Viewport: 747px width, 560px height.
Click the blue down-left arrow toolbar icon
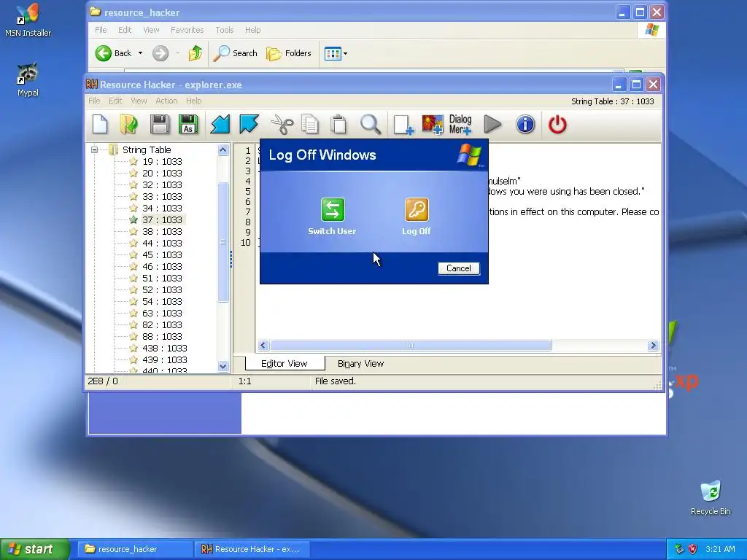(x=220, y=125)
